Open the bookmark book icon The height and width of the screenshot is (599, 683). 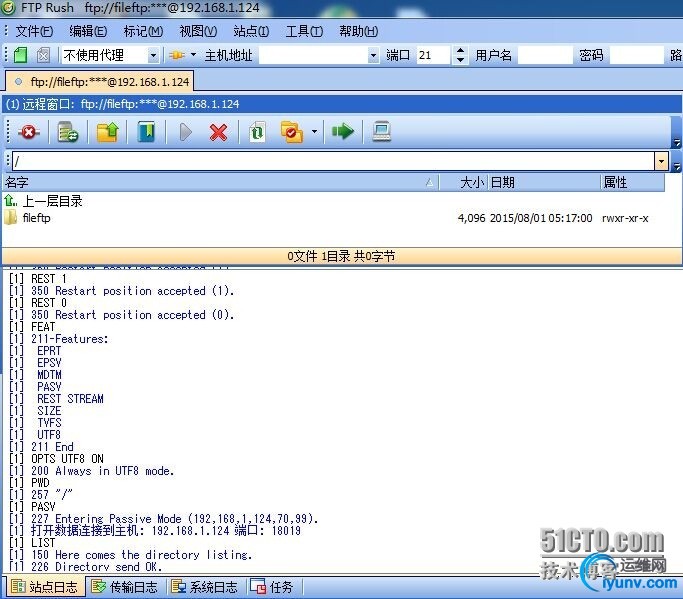point(146,132)
